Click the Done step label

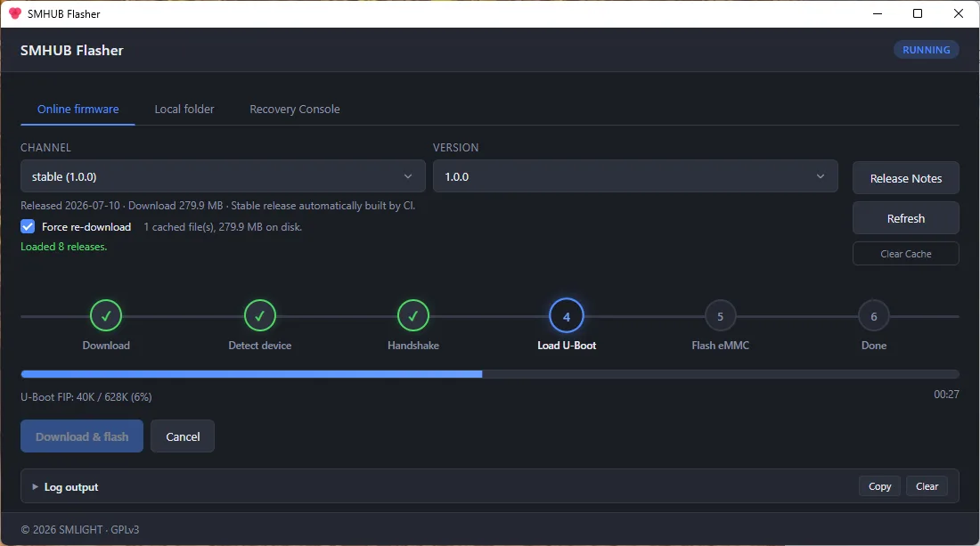(x=874, y=346)
